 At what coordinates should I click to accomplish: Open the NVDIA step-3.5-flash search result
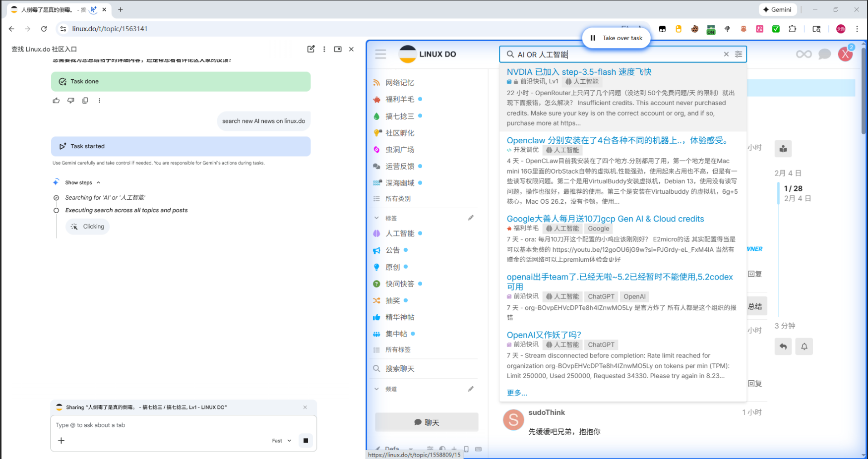(x=579, y=72)
